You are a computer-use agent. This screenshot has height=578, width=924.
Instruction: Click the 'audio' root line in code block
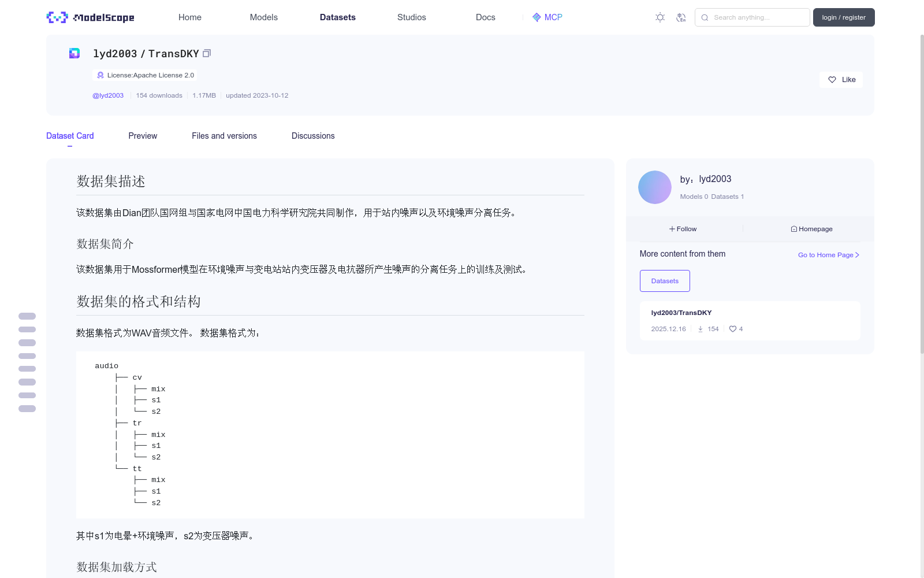tap(107, 366)
